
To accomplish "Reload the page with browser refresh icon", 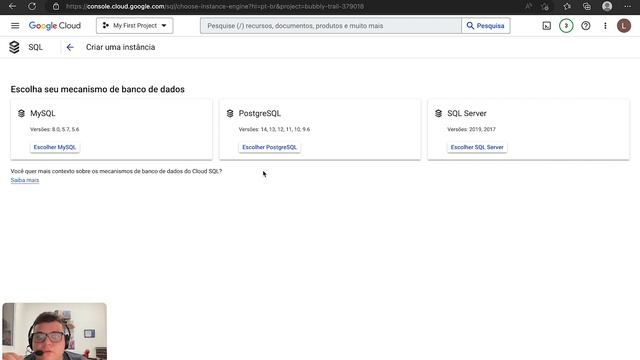I will (32, 7).
